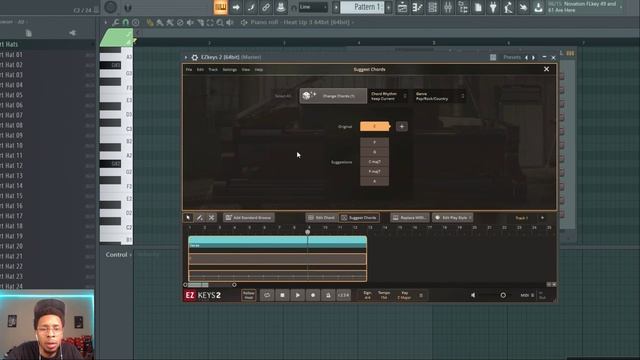Select the arrow pointer tool in EZkeys

point(188,218)
